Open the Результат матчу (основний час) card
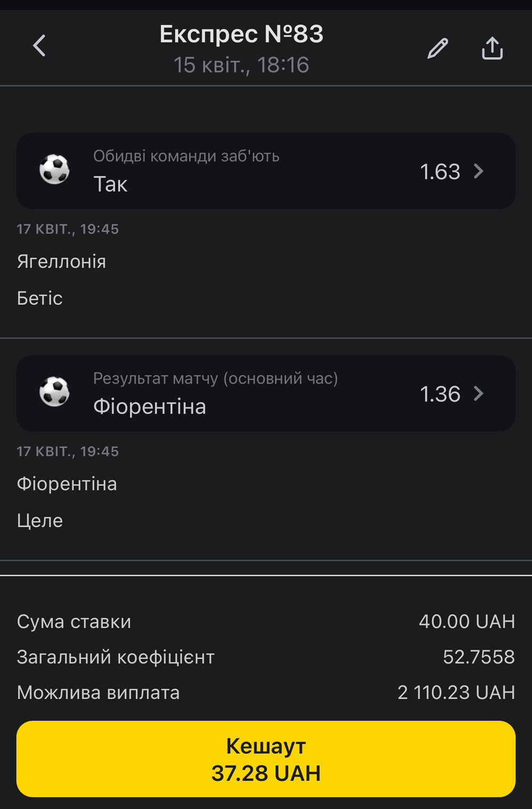This screenshot has width=532, height=809. (x=266, y=393)
